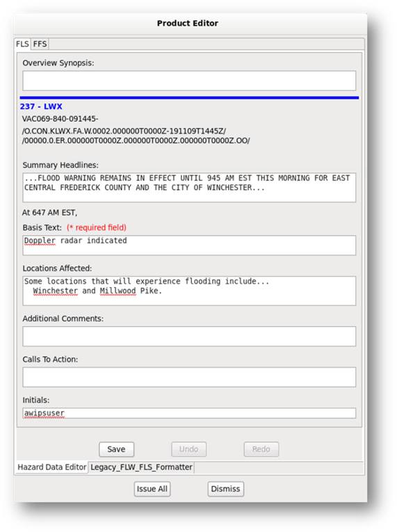
Task: Switch to the FLS tab
Action: tap(22, 44)
